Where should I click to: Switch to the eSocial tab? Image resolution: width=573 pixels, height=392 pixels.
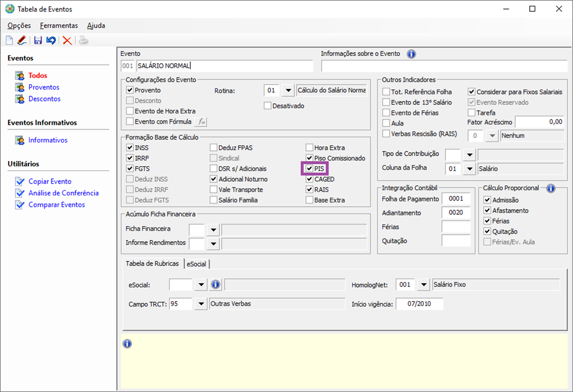197,264
